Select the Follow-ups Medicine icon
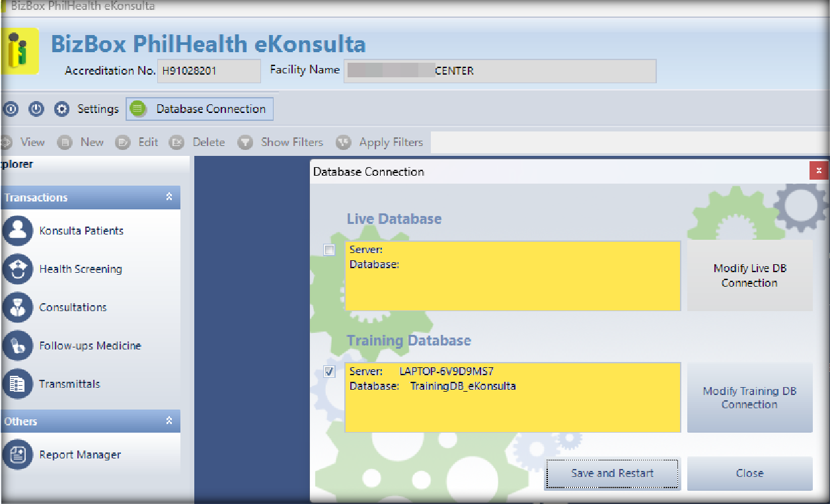 click(18, 345)
